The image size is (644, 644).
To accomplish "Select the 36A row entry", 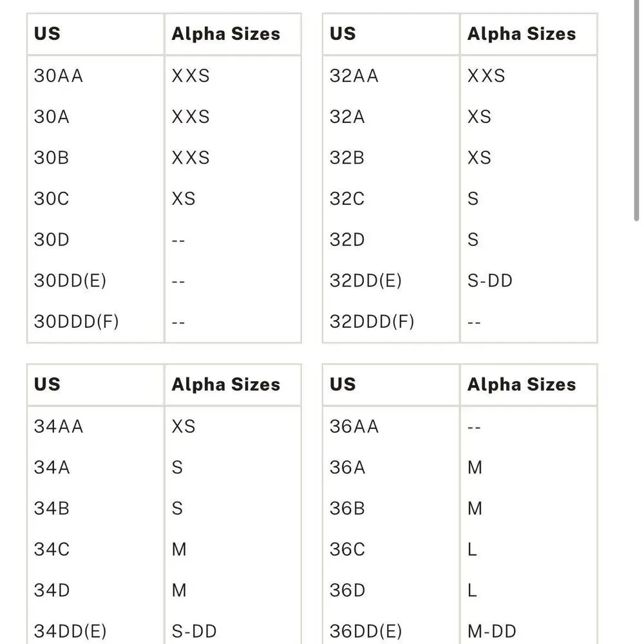I will tap(460, 468).
